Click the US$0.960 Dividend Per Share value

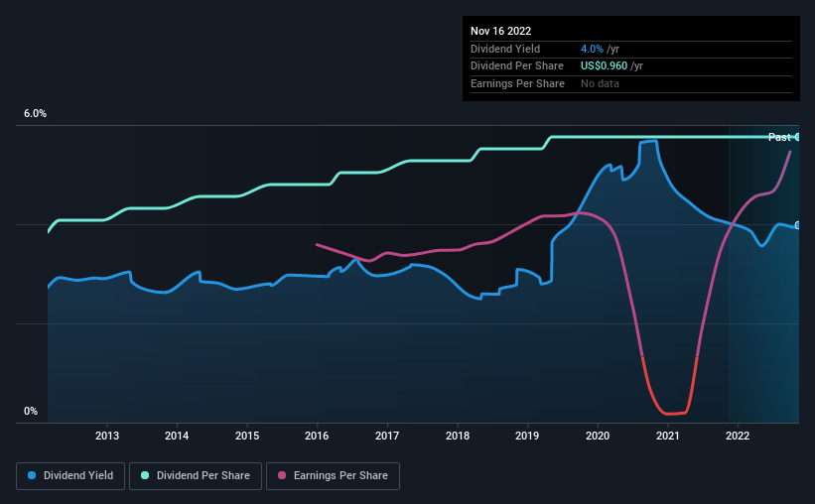pyautogui.click(x=604, y=66)
